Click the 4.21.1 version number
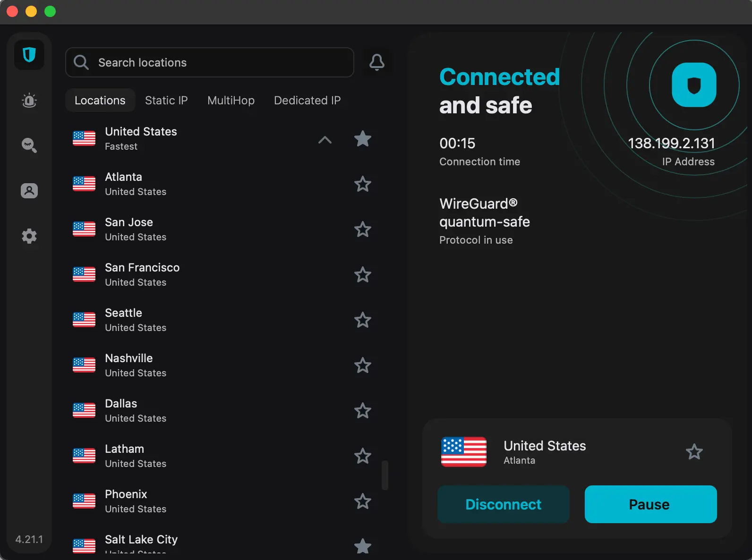 point(29,539)
